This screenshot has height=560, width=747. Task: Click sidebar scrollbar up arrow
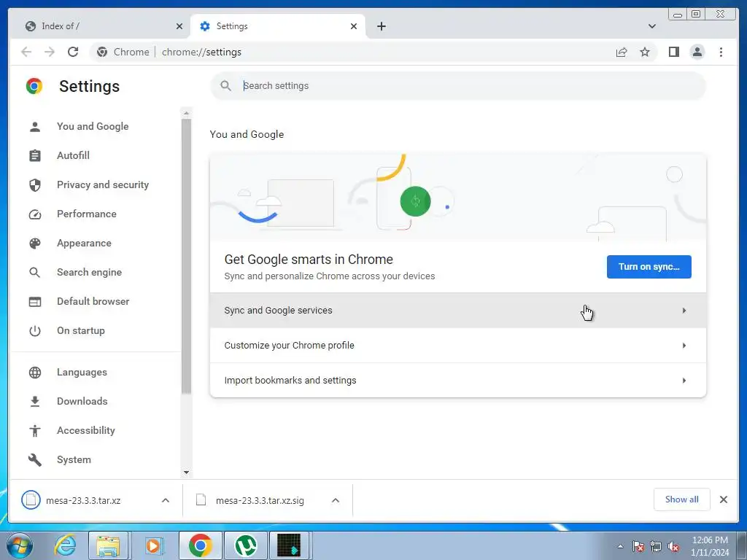(186, 113)
